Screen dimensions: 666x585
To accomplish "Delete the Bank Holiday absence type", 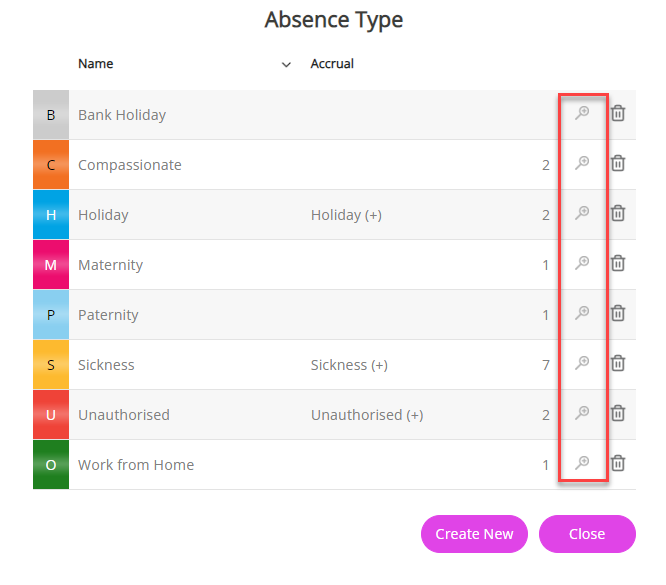I will pyautogui.click(x=618, y=114).
